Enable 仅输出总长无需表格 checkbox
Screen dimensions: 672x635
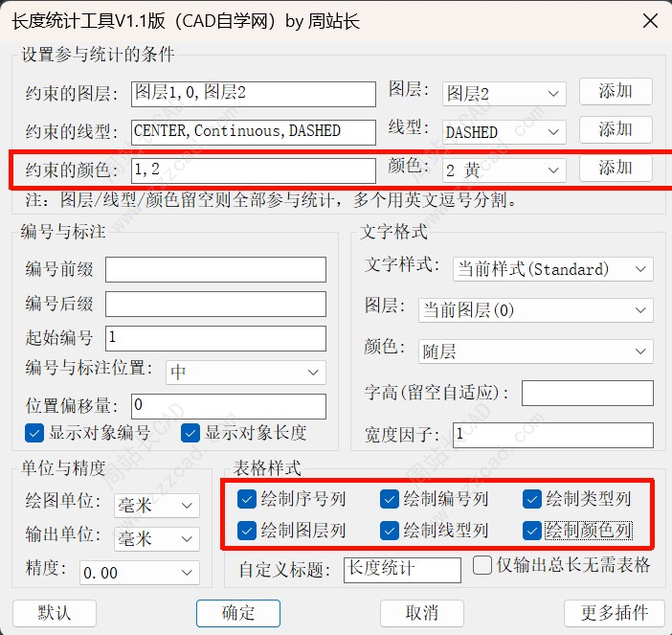pos(482,564)
